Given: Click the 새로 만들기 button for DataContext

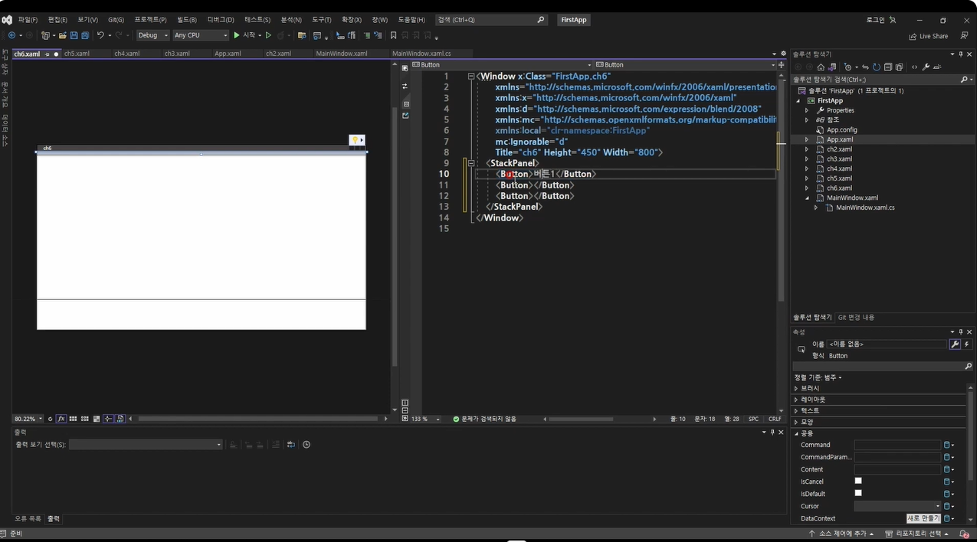Looking at the screenshot, I should click(x=923, y=518).
